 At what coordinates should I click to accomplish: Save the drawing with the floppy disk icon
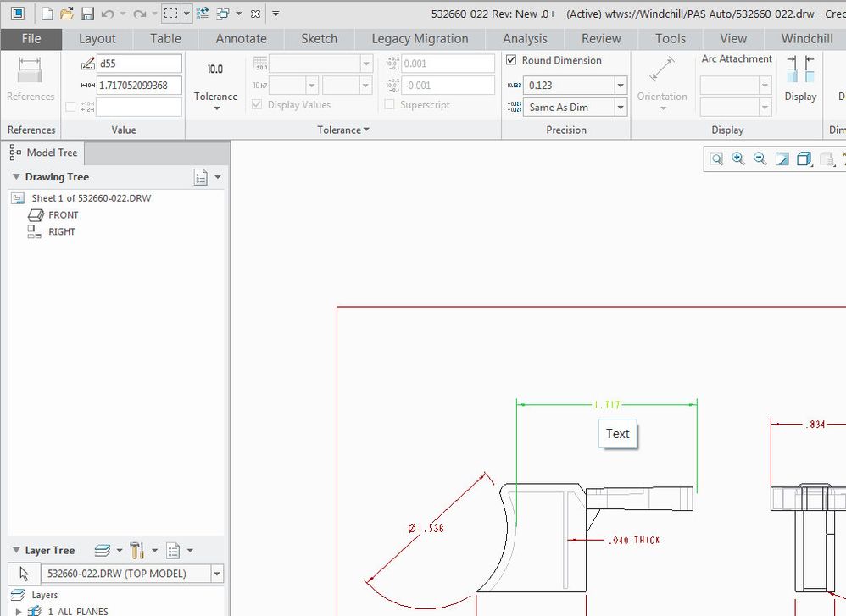[87, 14]
